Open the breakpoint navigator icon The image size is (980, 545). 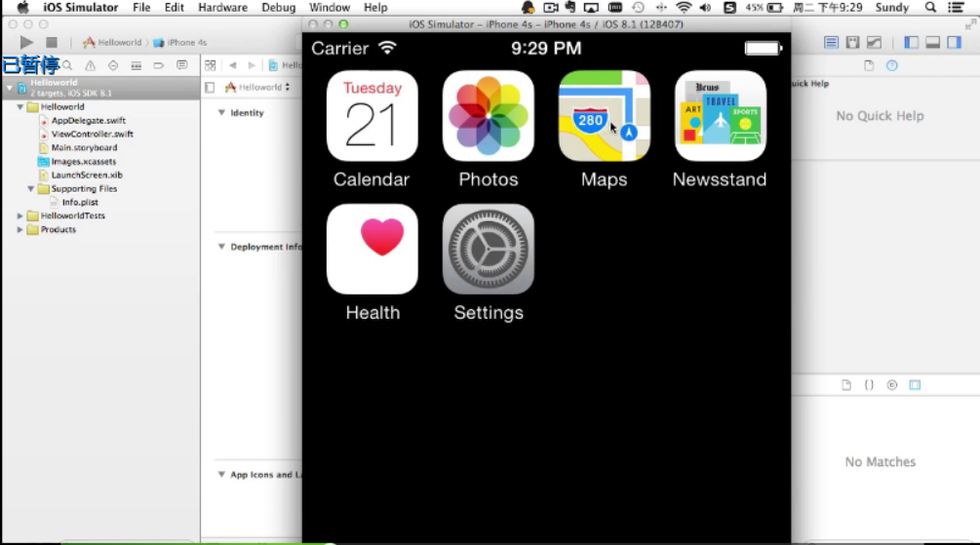(159, 65)
